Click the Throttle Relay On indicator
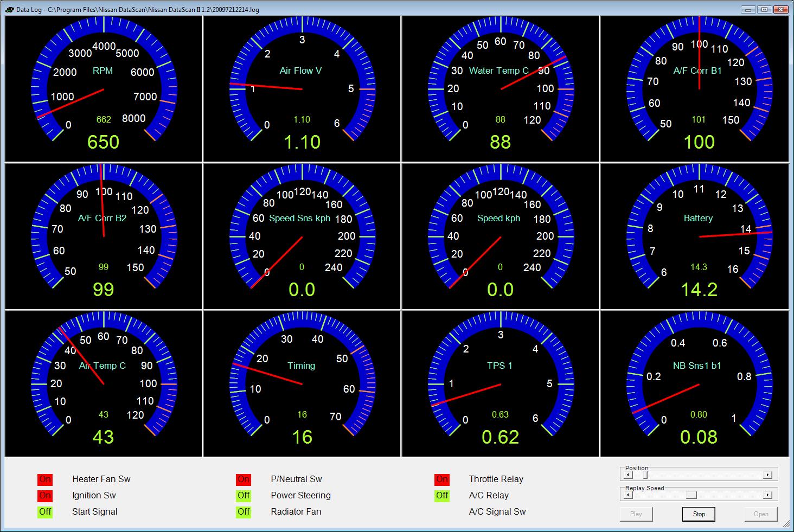This screenshot has height=532, width=794. pyautogui.click(x=442, y=479)
